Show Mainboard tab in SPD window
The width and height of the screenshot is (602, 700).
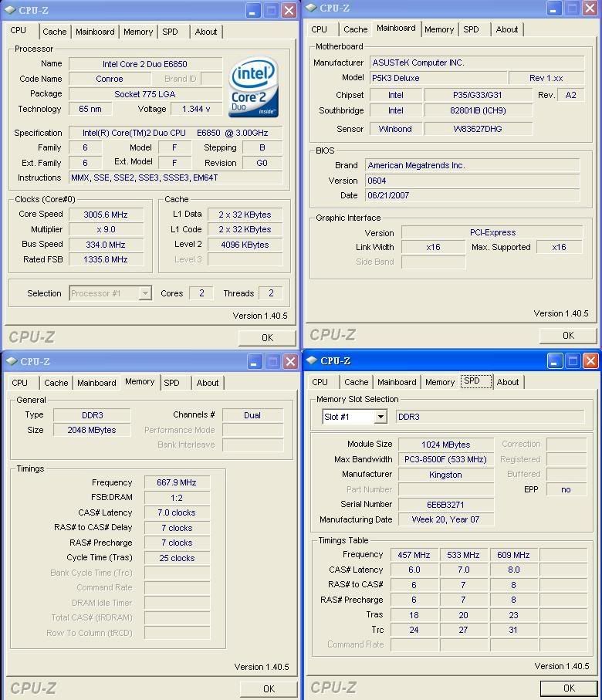[x=397, y=382]
